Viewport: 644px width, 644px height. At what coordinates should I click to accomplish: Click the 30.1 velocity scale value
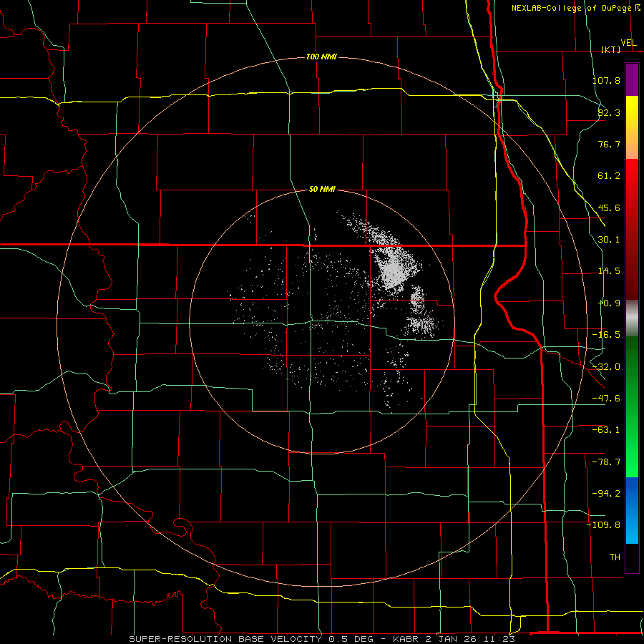tap(609, 240)
